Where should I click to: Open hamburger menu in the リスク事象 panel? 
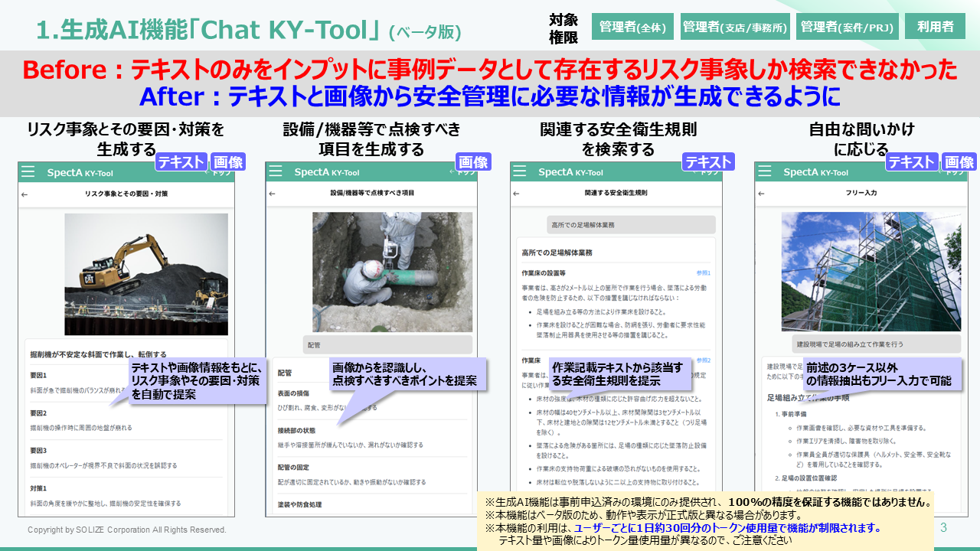(28, 172)
